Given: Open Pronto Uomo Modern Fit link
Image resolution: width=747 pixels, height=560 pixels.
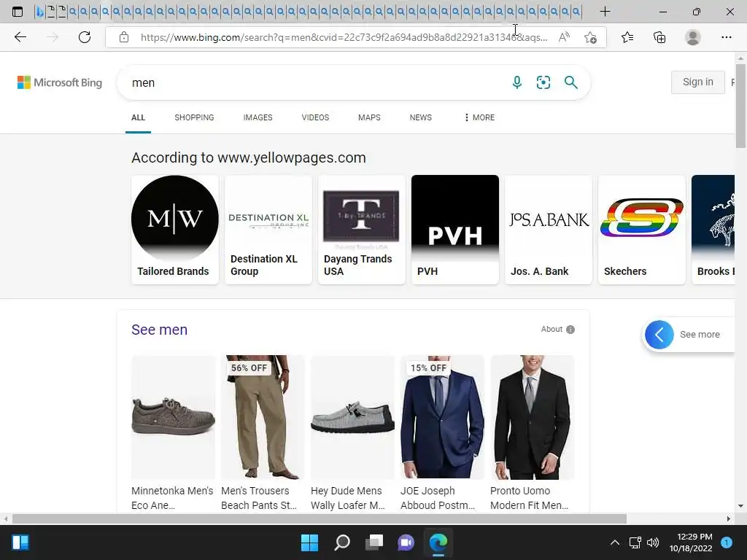Looking at the screenshot, I should pyautogui.click(x=530, y=497).
